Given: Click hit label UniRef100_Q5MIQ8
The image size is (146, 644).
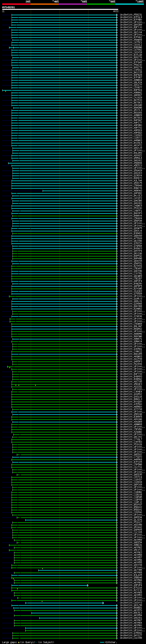Looking at the screenshot, I should coord(131,414).
